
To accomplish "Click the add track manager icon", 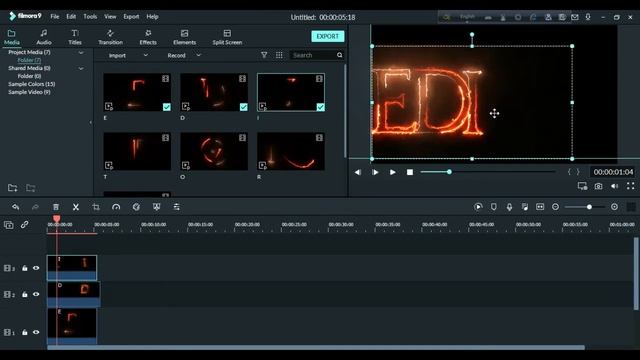I will tap(9, 225).
